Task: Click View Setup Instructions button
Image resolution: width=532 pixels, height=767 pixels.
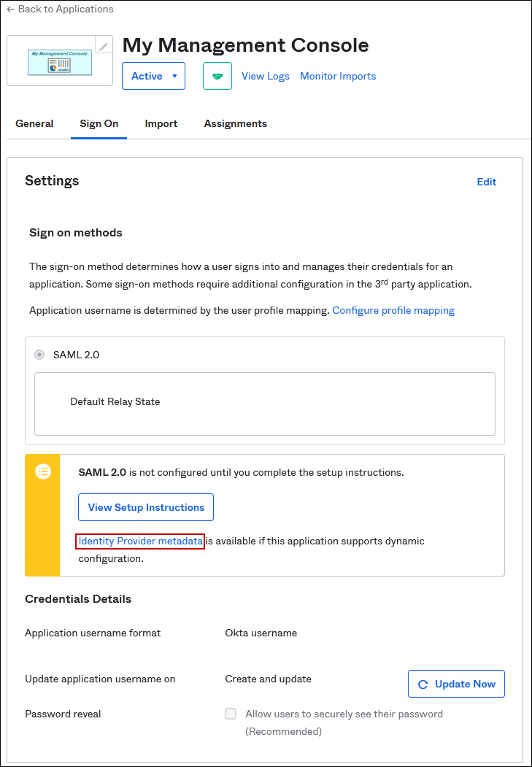Action: (146, 507)
